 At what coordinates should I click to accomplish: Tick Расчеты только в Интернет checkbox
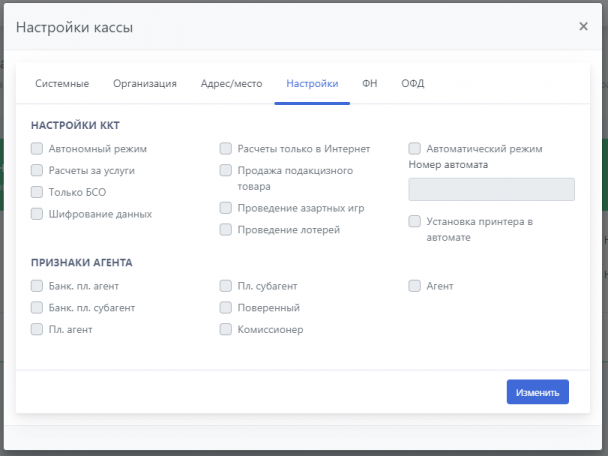point(226,149)
